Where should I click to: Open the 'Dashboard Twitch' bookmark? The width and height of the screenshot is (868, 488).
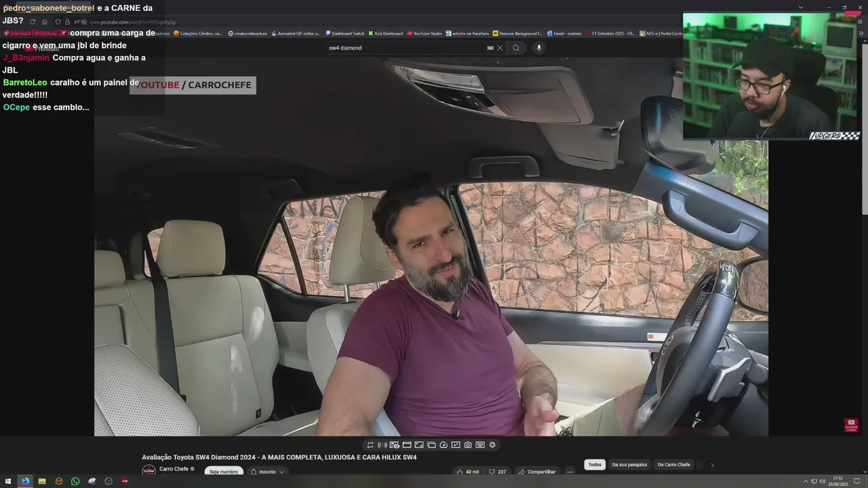pyautogui.click(x=345, y=33)
